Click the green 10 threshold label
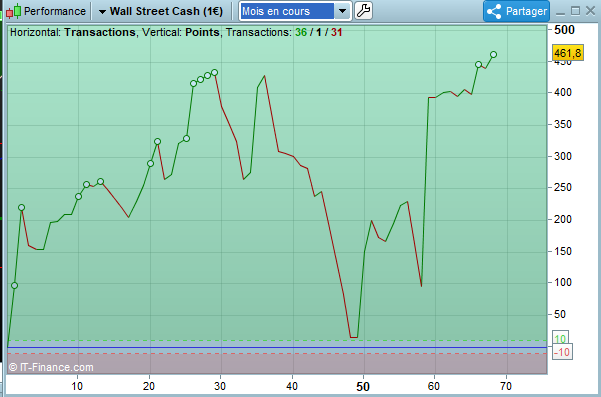 point(560,339)
